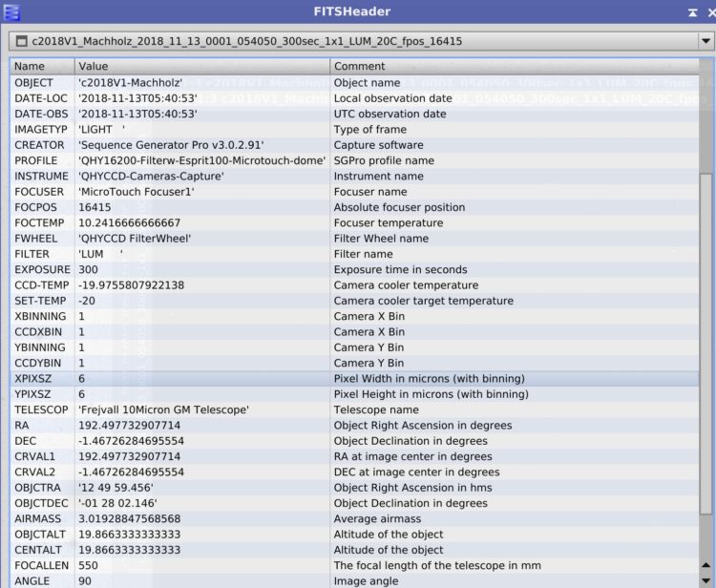Click the vertical scrollbar thumb
Screen dimensions: 716x588
click(705, 343)
